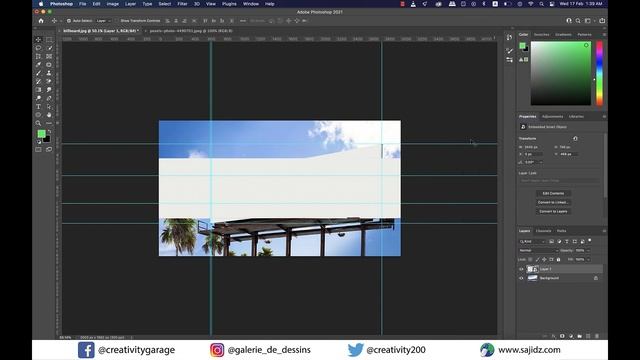Swap foreground and background colors
The width and height of the screenshot is (640, 360).
pos(49,131)
